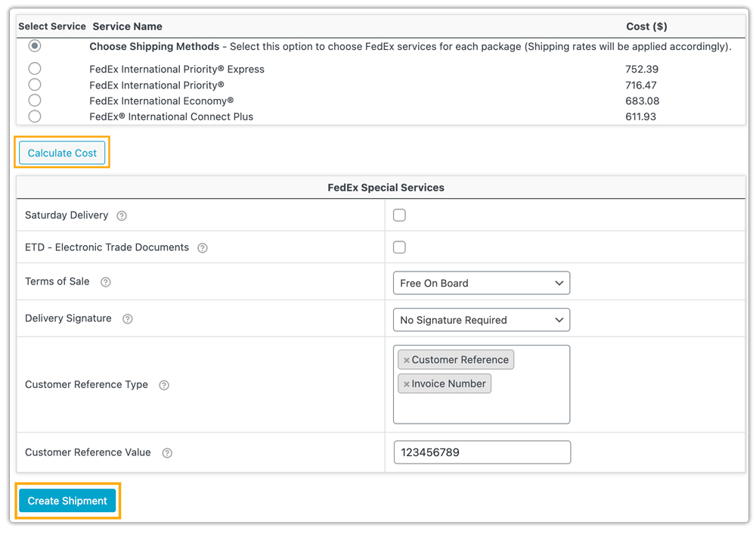The width and height of the screenshot is (756, 534).
Task: Remove the Invoice Number tag
Action: [407, 384]
